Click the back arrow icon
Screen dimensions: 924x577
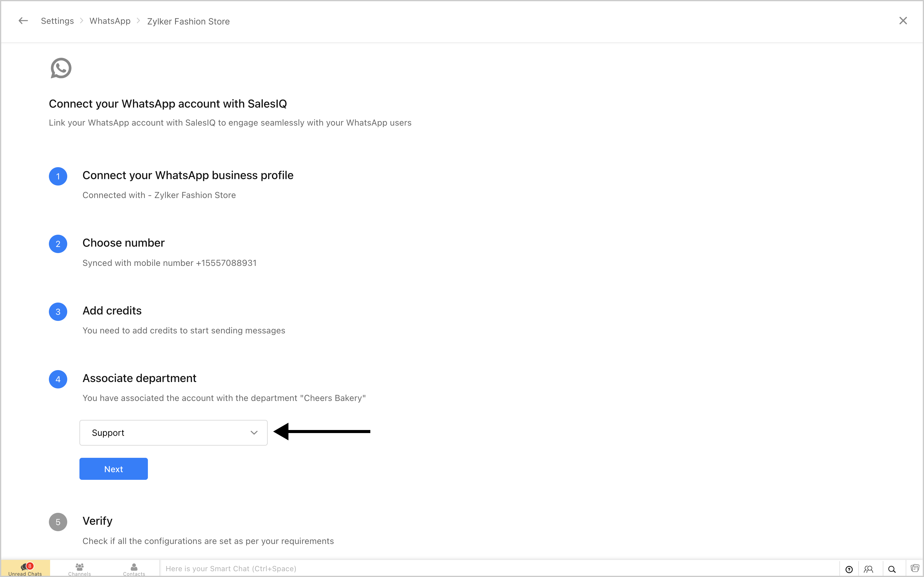point(23,21)
